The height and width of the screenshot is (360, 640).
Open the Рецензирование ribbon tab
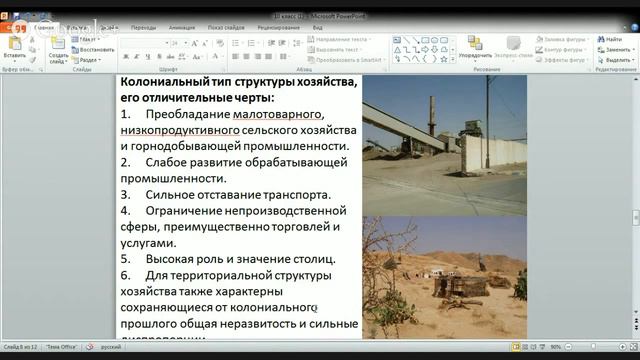tap(278, 28)
